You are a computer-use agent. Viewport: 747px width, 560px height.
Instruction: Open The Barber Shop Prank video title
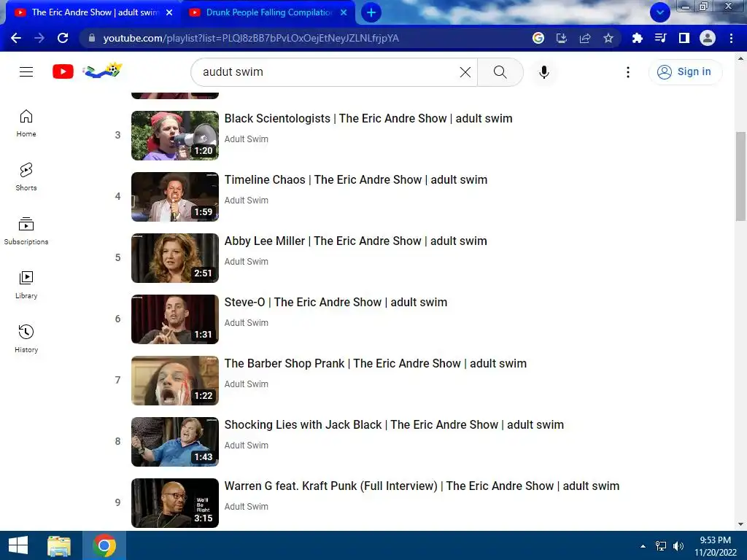[x=376, y=364]
